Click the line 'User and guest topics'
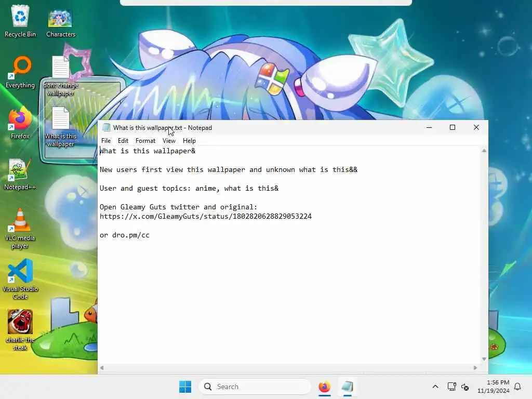The height and width of the screenshot is (399, 532). point(189,188)
